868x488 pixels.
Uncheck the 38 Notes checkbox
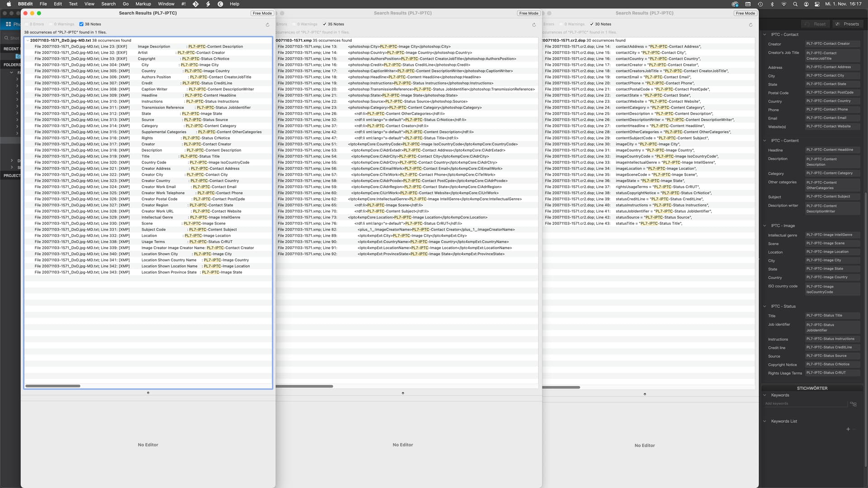[81, 24]
